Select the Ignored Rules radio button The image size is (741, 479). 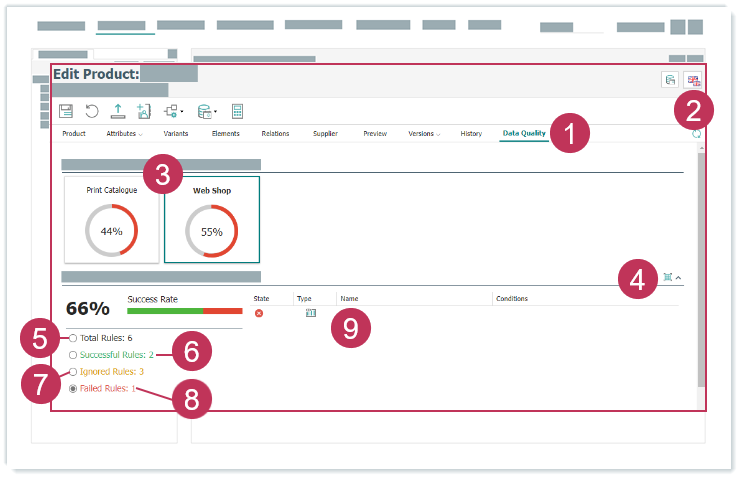pos(73,371)
